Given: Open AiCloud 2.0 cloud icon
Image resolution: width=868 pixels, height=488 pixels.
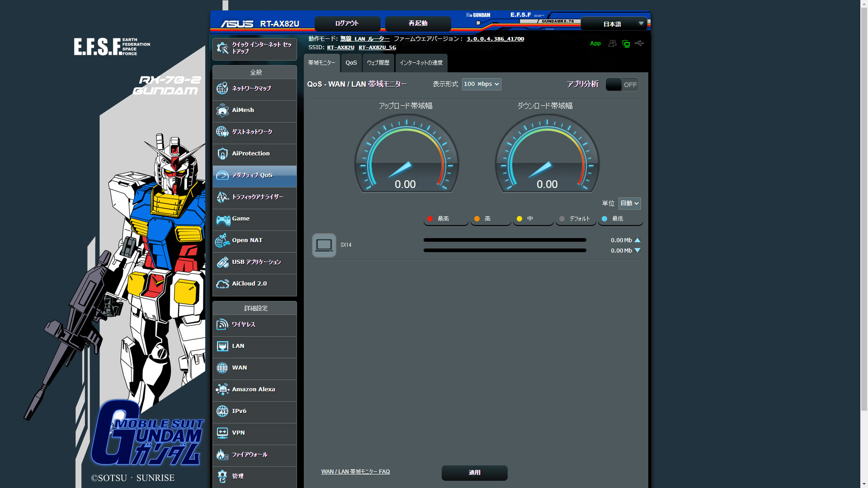Looking at the screenshot, I should 222,284.
